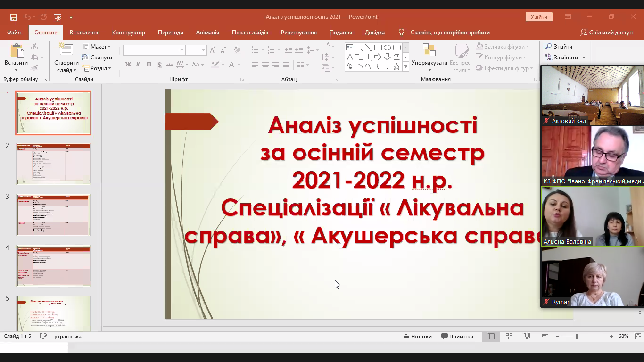
Task: Switch to Slide Sorter view icon
Action: click(x=509, y=337)
